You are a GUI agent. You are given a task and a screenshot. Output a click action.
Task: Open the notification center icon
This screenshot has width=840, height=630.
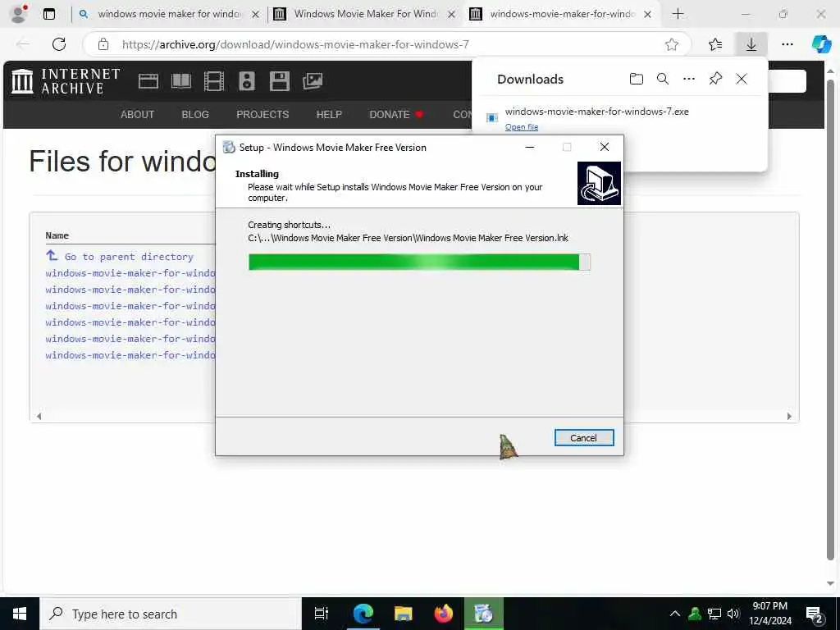(x=815, y=614)
